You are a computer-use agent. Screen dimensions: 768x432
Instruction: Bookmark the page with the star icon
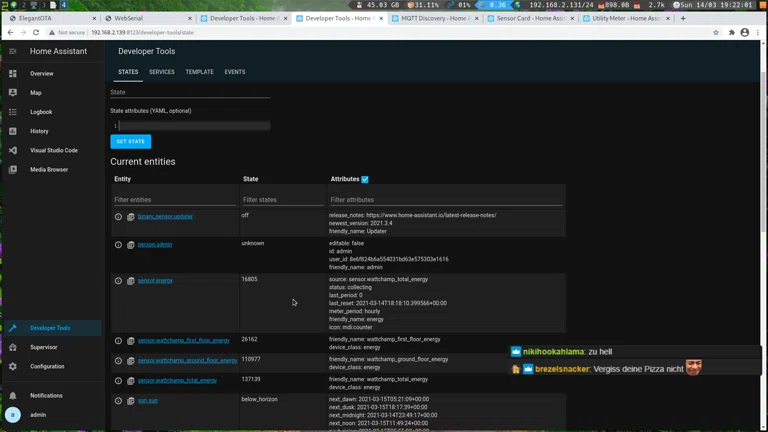[716, 32]
